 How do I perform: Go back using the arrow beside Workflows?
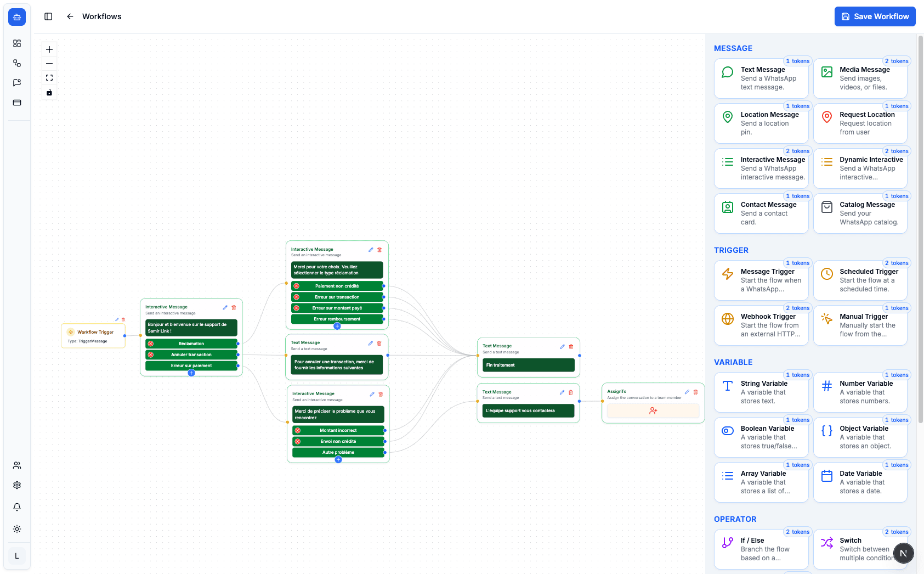[x=70, y=16]
